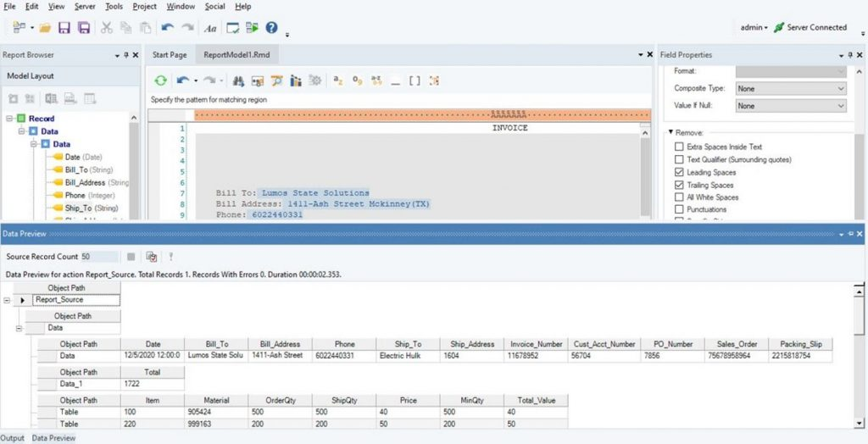Click the blue Help question mark icon
868x444 pixels.
point(271,28)
